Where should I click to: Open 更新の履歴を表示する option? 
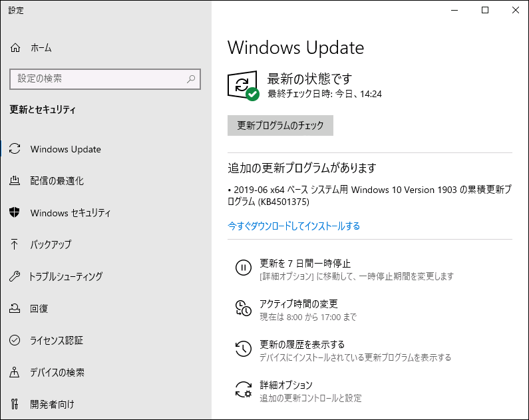[302, 344]
